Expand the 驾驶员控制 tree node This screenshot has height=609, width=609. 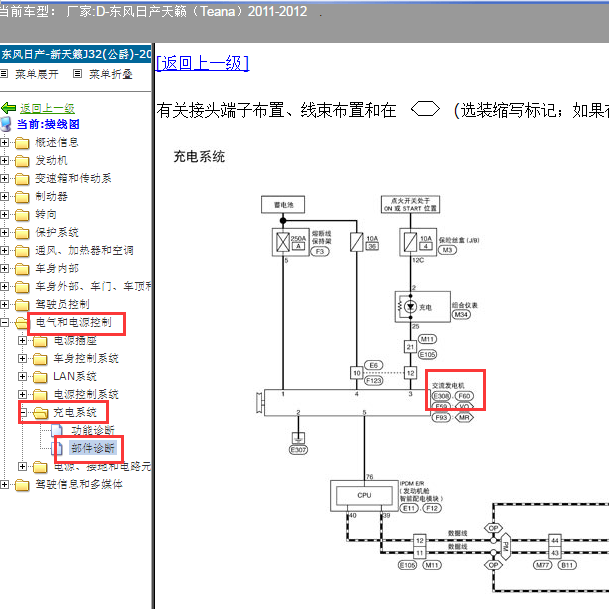[x=4, y=304]
